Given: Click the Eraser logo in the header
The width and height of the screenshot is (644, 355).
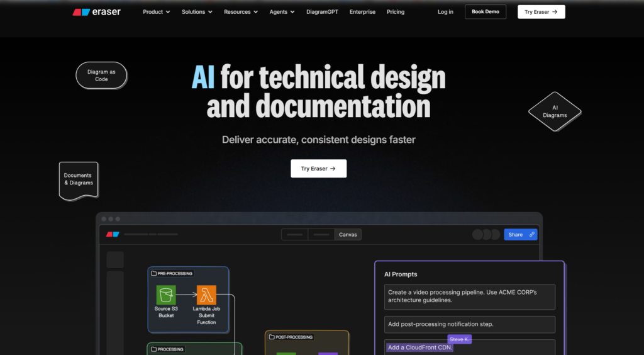Looking at the screenshot, I should coord(96,12).
